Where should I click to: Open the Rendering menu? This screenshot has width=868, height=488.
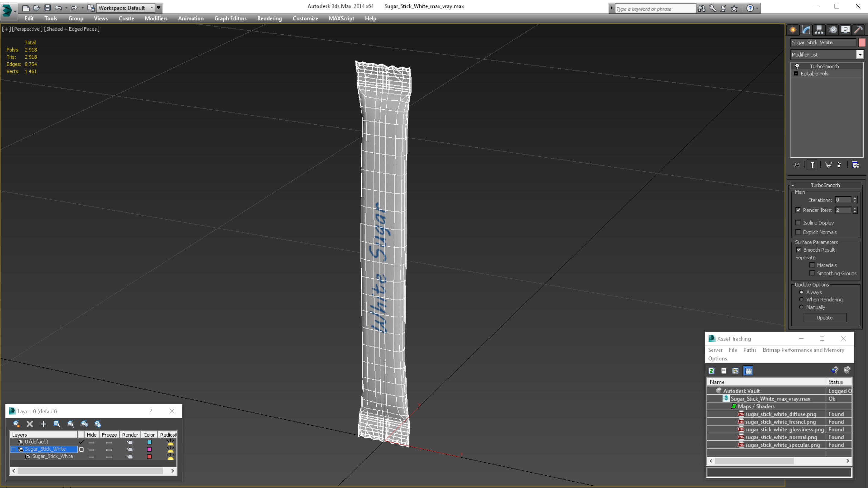(269, 18)
